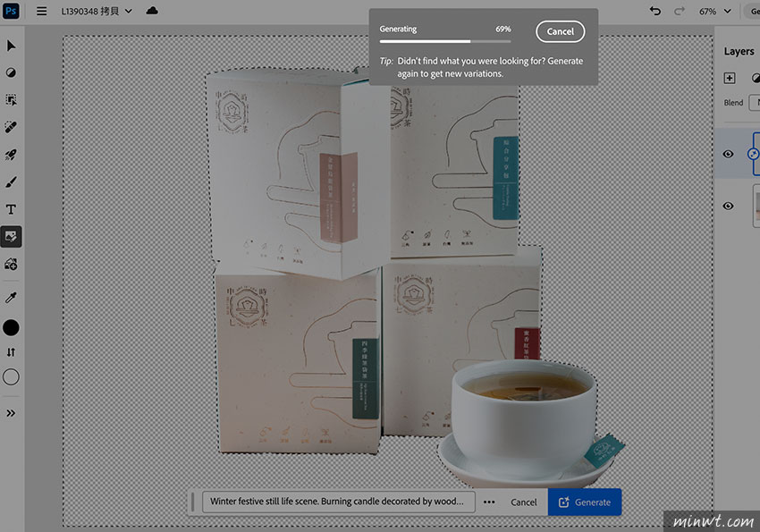
Task: Click the Layers panel title
Action: click(x=739, y=51)
